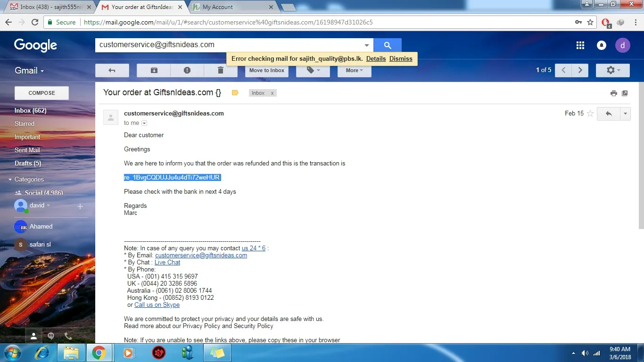Archive this email with the archive icon
Viewport: 644px width, 362px height.
(x=154, y=70)
